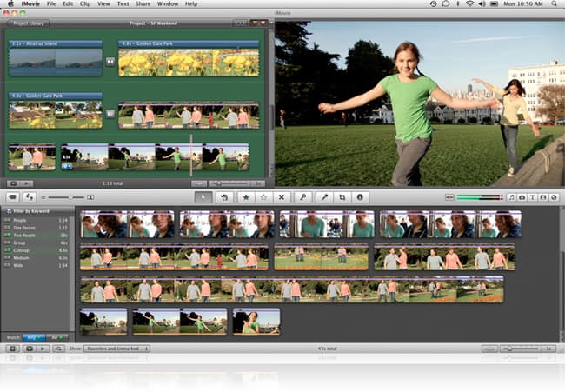Click the Project Library button
This screenshot has width=565, height=392.
[x=29, y=23]
